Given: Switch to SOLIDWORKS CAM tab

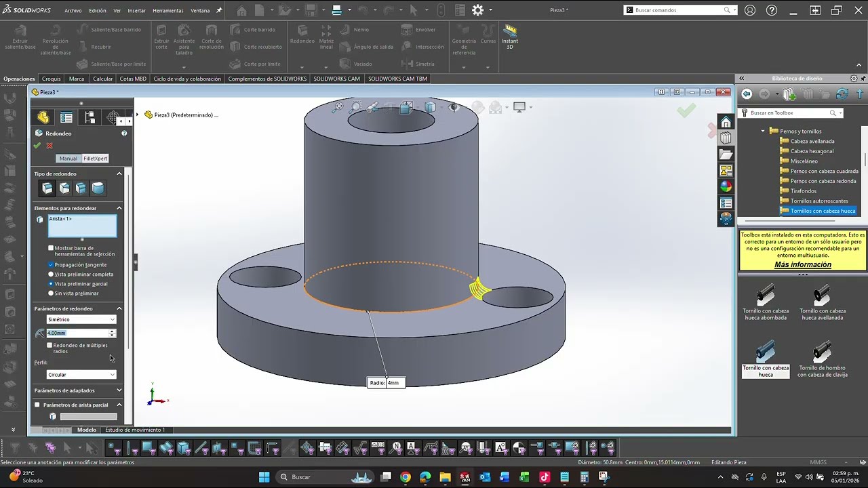Looking at the screenshot, I should (x=337, y=79).
